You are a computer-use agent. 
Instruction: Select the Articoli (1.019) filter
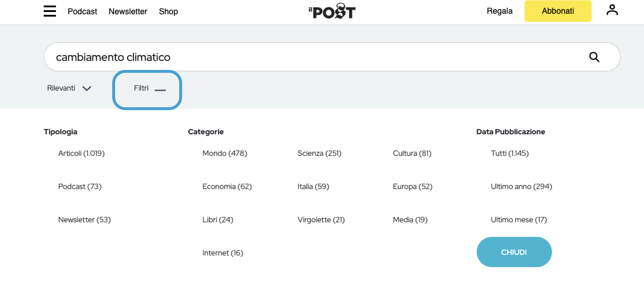(x=81, y=153)
